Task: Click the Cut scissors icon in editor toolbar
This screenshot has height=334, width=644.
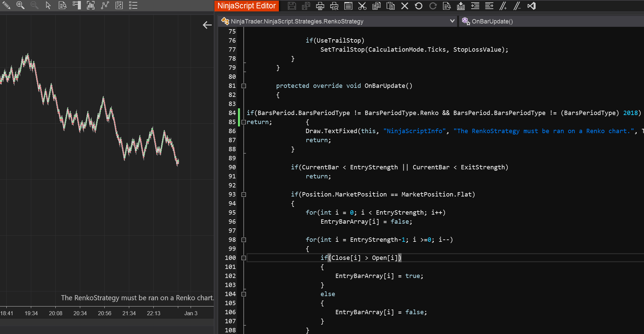Action: (x=362, y=6)
